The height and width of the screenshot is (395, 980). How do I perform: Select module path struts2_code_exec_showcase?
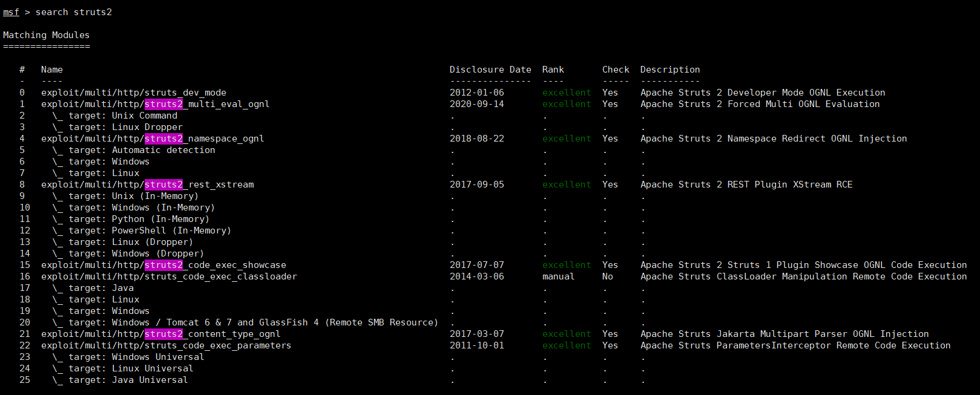(x=164, y=265)
